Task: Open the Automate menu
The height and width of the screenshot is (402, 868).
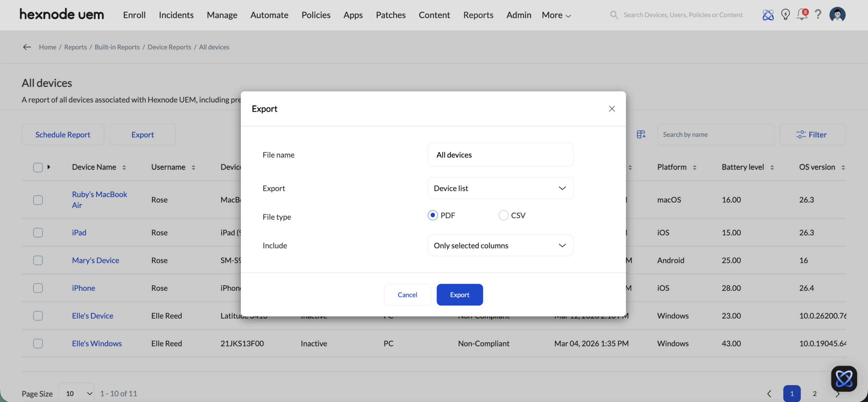Action: click(x=269, y=15)
